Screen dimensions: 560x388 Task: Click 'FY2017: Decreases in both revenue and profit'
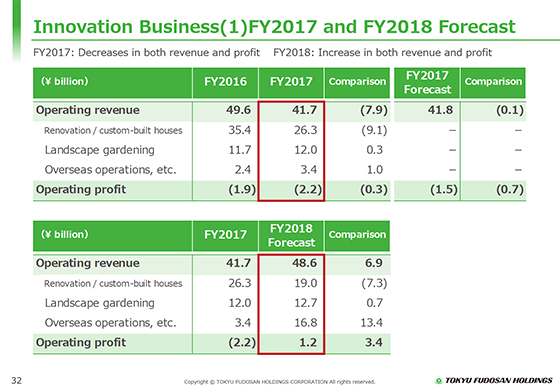tap(146, 53)
